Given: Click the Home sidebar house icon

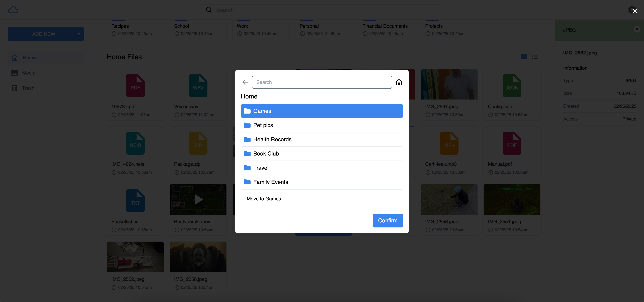Looking at the screenshot, I should [x=15, y=58].
